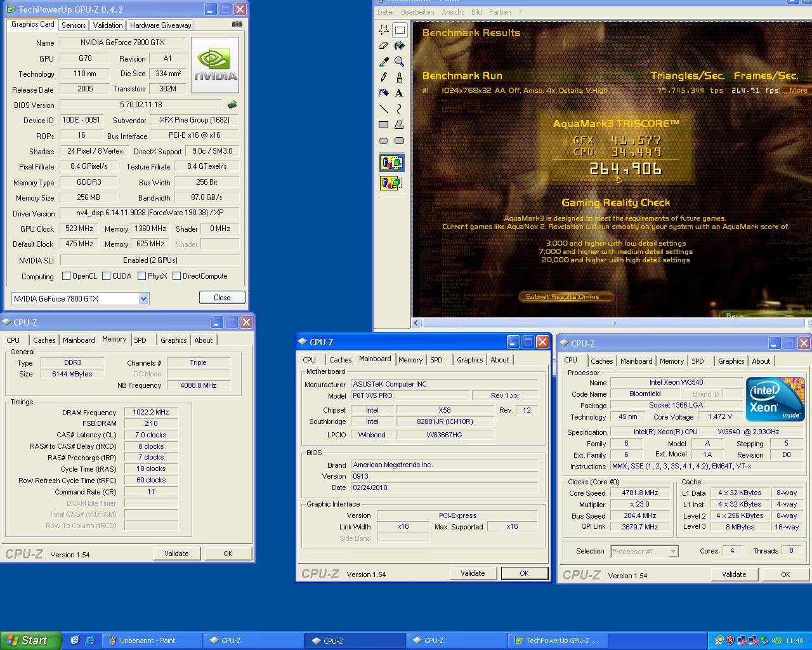Click the left scroll arrow in Paint
The width and height of the screenshot is (812, 650).
coord(416,323)
